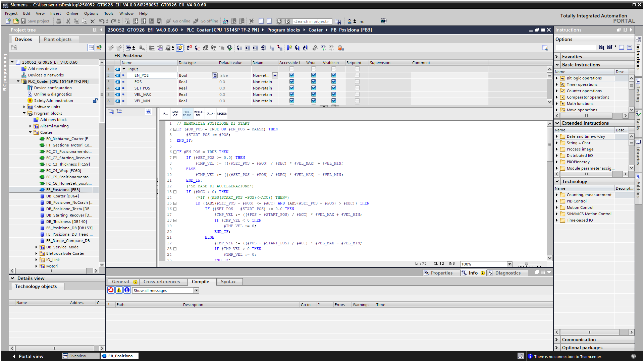Toggle the information filter icon in Compile tab

[127, 290]
